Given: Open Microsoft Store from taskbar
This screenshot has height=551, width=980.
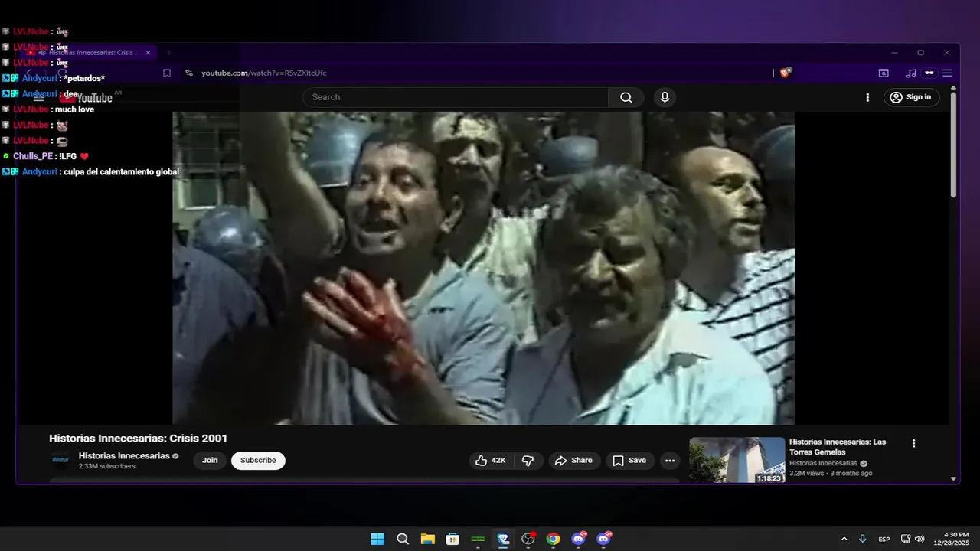Looking at the screenshot, I should click(x=452, y=539).
